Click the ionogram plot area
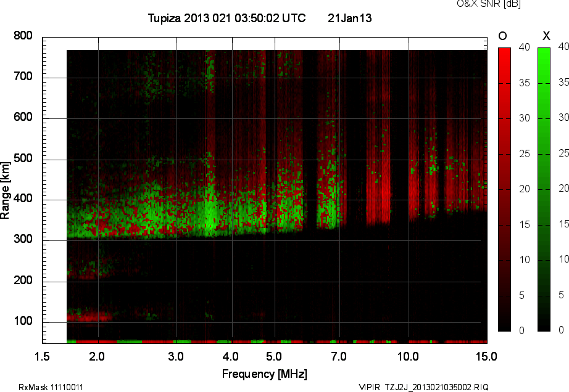This screenshot has height=392, width=569. [x=265, y=190]
